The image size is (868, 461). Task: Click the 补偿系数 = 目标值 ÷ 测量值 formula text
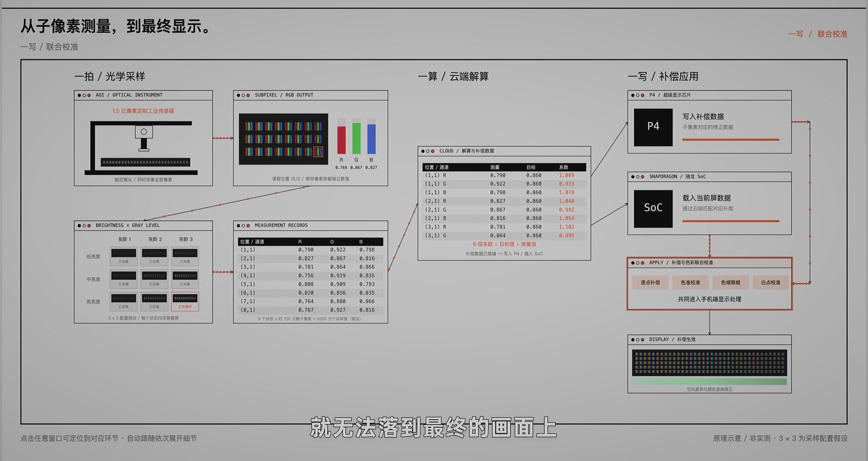click(504, 244)
